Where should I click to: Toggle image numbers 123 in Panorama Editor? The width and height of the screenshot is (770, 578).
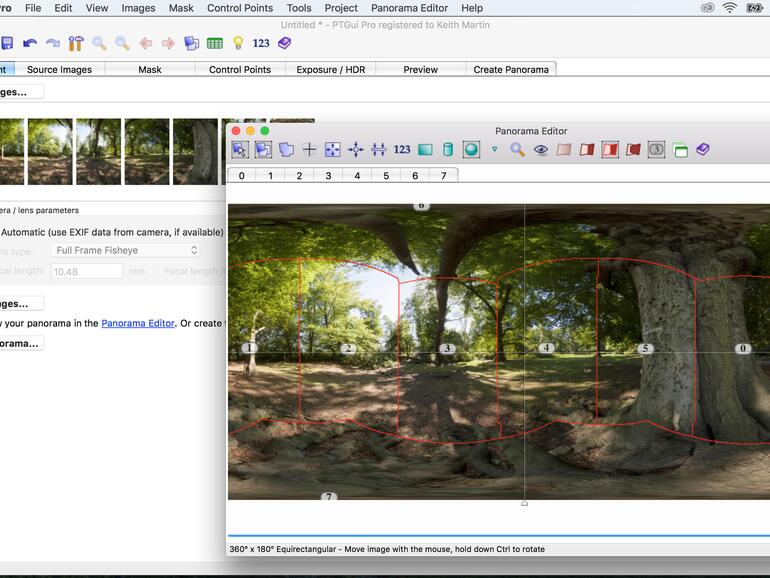pos(402,150)
